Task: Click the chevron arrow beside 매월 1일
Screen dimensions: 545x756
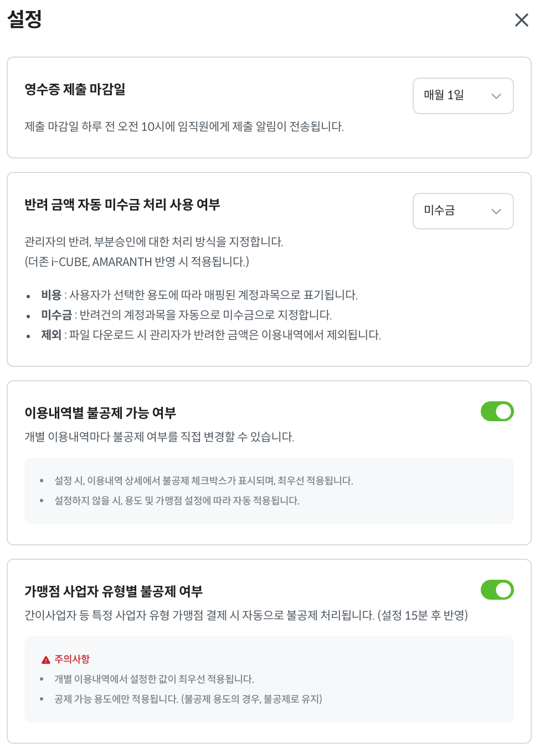Action: pyautogui.click(x=496, y=96)
